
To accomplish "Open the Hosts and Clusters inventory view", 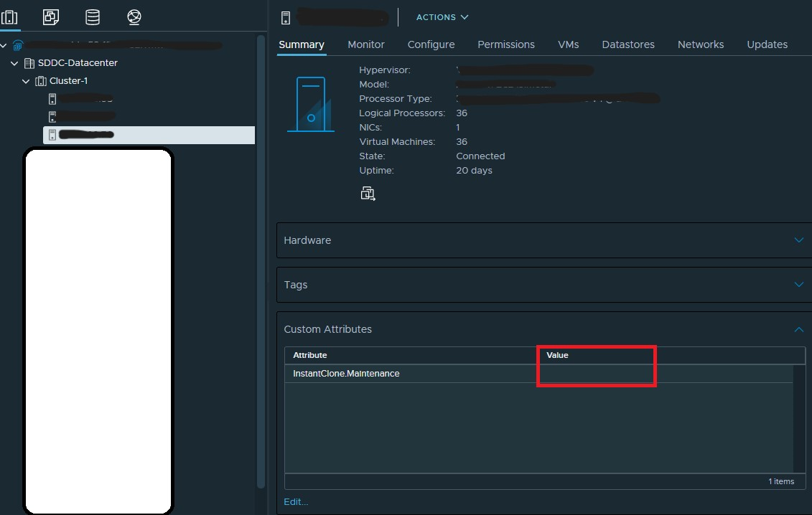I will (x=10, y=17).
